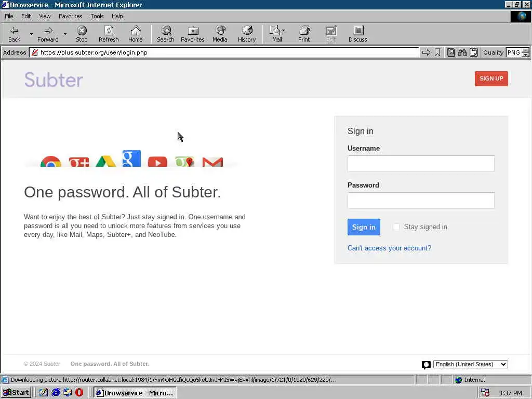
Task: Click the framed page icon after the bookmark icon
Action: click(451, 52)
